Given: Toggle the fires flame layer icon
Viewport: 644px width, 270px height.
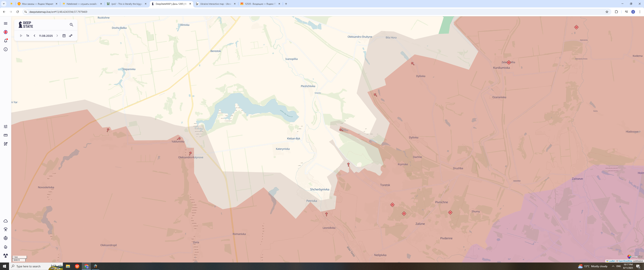Looking at the screenshot, I should pyautogui.click(x=5, y=247).
